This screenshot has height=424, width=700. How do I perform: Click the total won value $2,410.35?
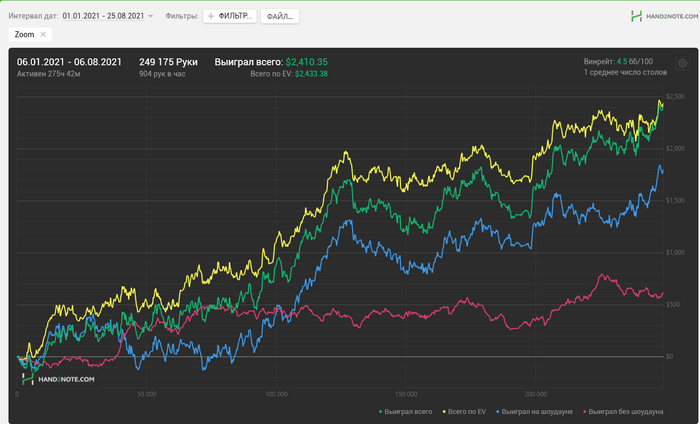(x=307, y=62)
